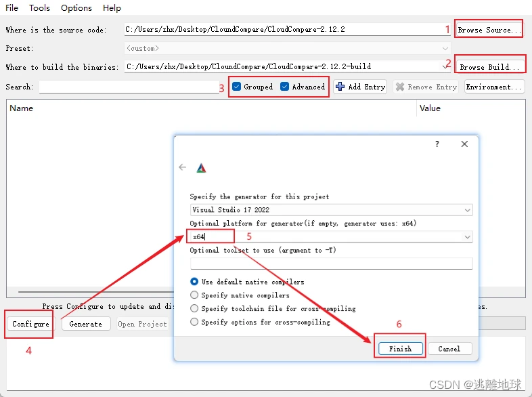
Task: Select Use default native compilers
Action: (194, 282)
